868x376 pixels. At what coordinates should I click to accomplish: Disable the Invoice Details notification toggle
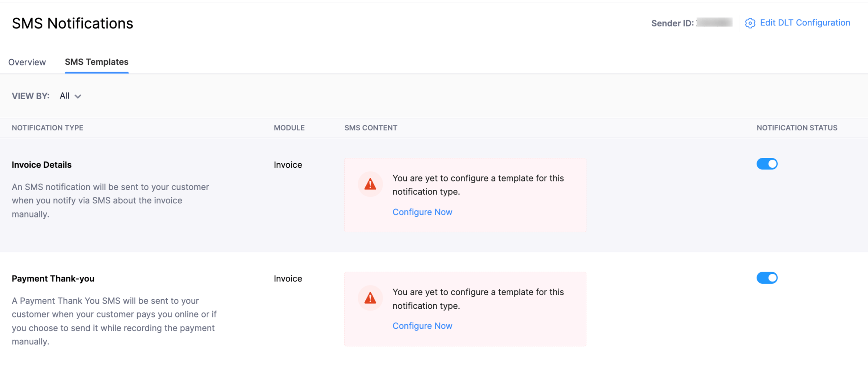point(767,164)
